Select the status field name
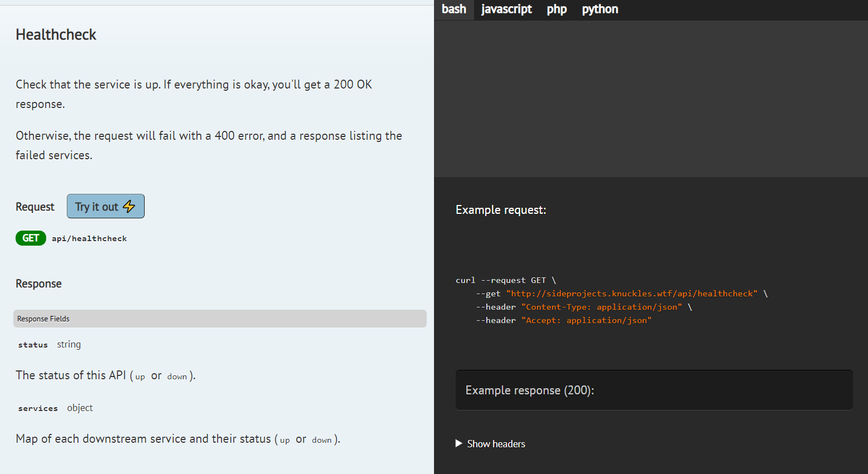Viewport: 868px width, 474px height. 33,345
